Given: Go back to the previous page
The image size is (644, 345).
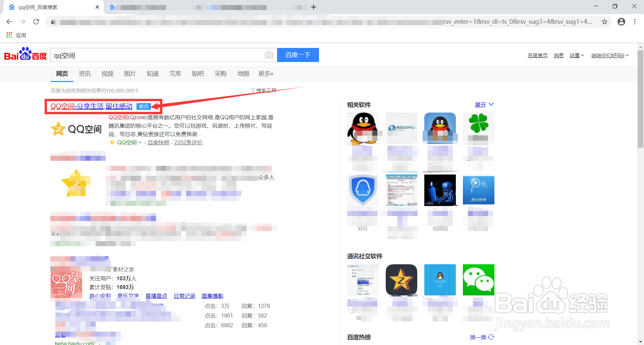Looking at the screenshot, I should [9, 22].
